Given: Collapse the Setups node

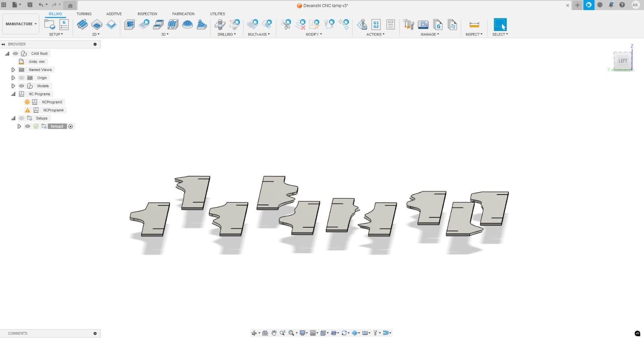Looking at the screenshot, I should (13, 118).
